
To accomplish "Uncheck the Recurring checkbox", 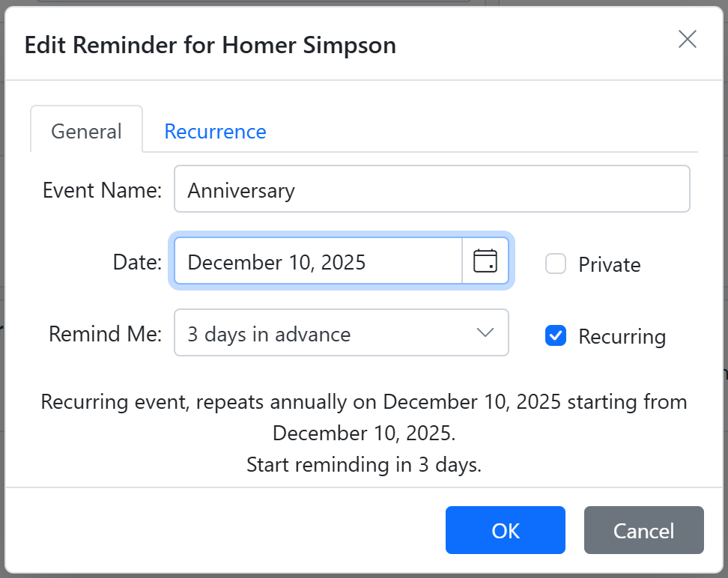I will [x=555, y=336].
